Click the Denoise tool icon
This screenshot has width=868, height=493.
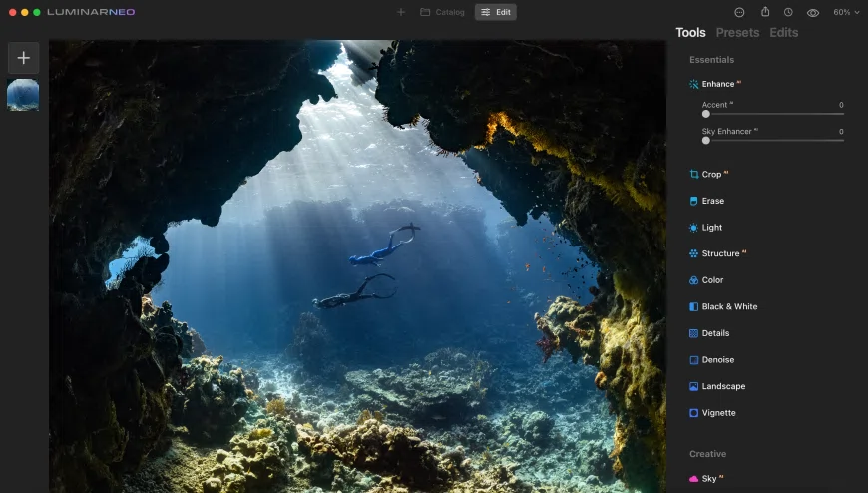tap(693, 360)
